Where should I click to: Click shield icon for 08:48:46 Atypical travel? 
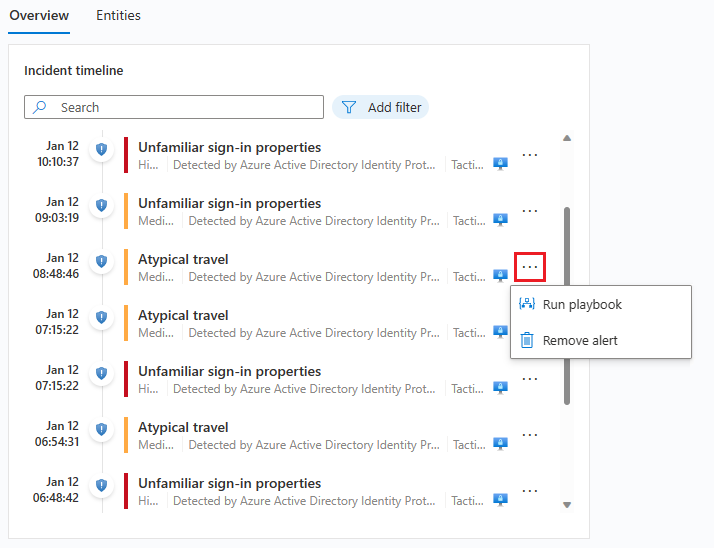[101, 261]
